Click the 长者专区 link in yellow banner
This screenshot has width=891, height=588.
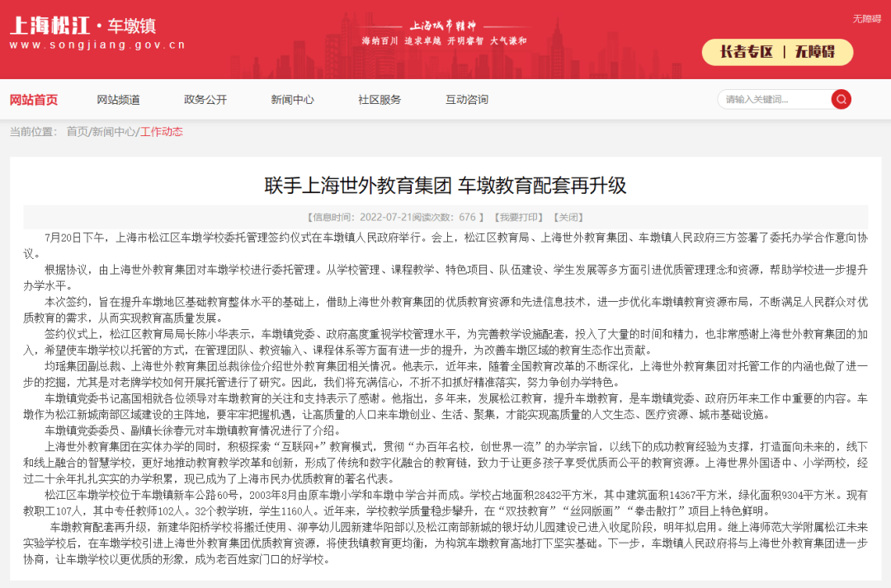[747, 52]
